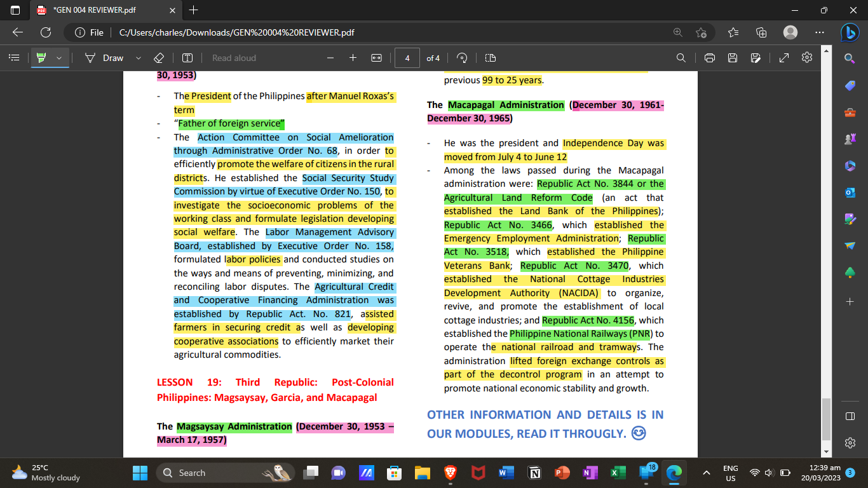
Task: Rotate the PDF page
Action: [x=463, y=58]
